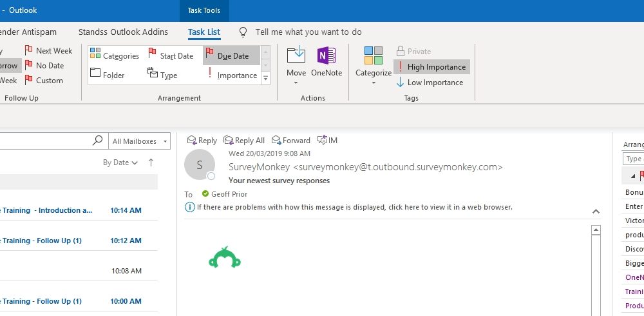
Task: Open the 10:12 AM Training Follow Up email
Action: 79,241
